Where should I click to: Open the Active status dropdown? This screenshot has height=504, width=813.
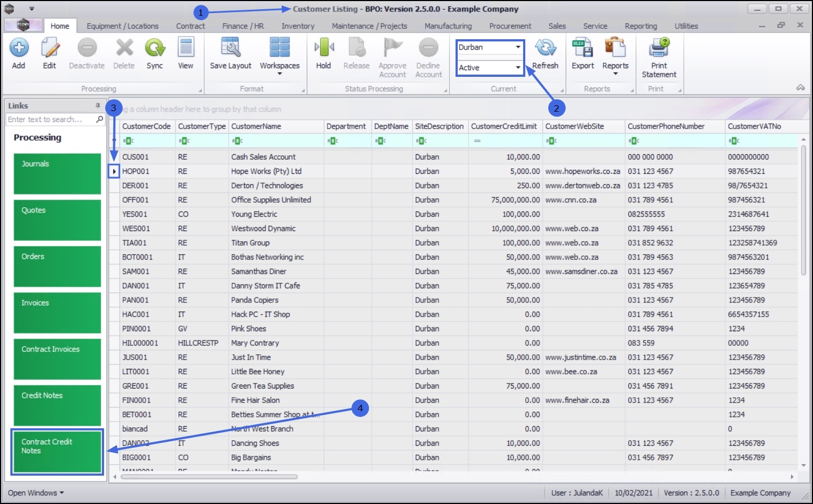[x=490, y=68]
